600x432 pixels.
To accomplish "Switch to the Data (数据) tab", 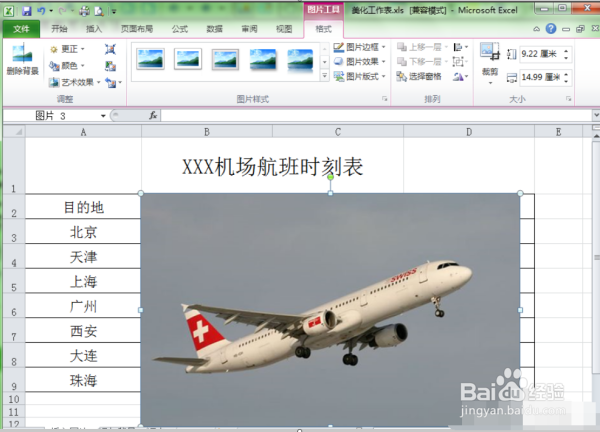I will (214, 29).
